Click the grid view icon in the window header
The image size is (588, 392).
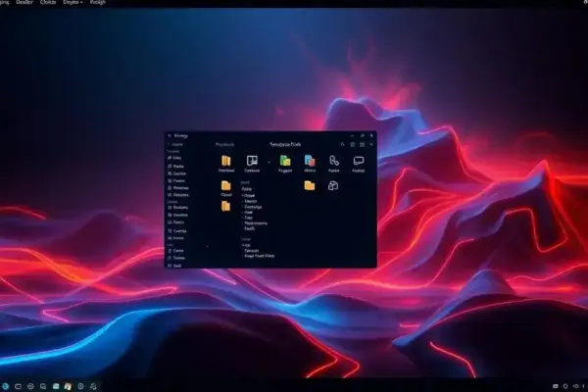(x=362, y=144)
